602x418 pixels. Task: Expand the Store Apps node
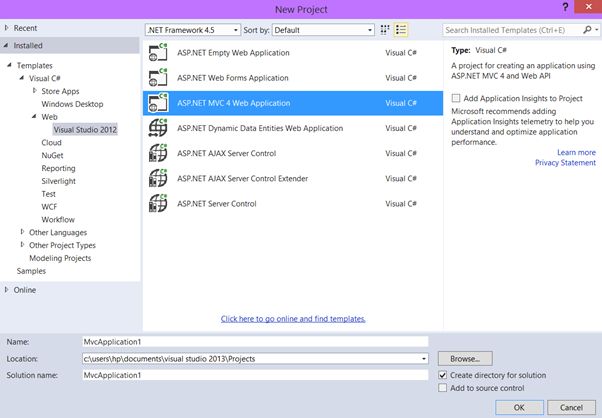pos(35,91)
